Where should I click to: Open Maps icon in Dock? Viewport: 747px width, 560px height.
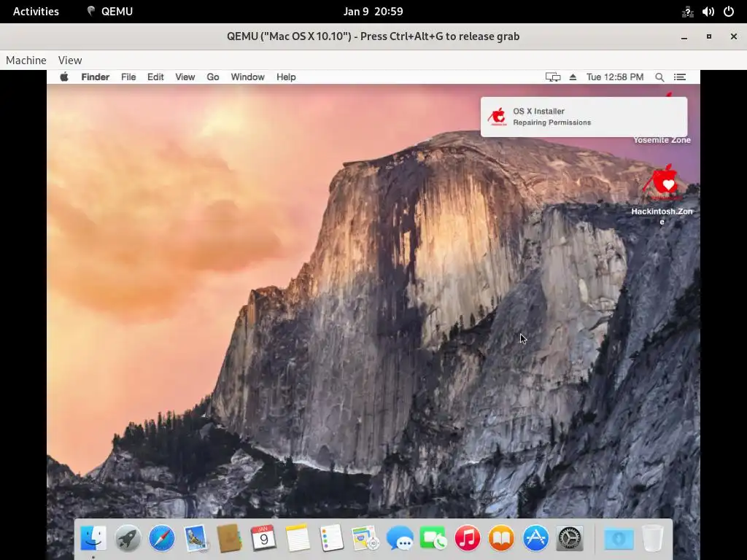tap(365, 539)
